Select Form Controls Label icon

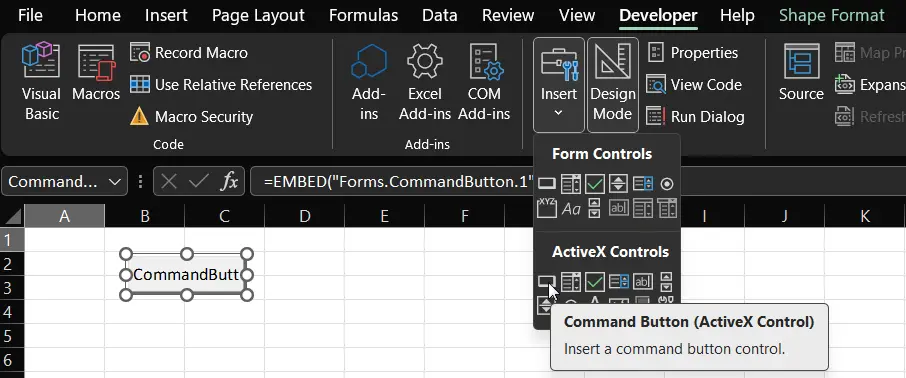(x=571, y=209)
